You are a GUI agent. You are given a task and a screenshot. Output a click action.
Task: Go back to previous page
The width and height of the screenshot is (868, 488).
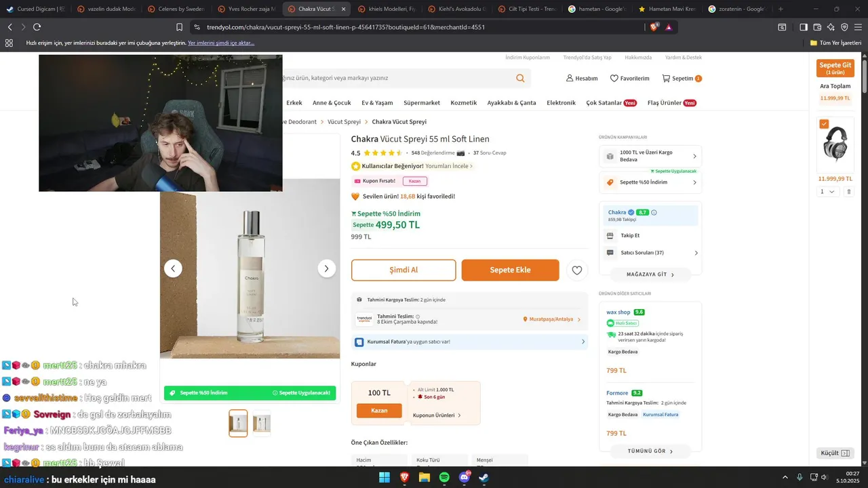(9, 27)
